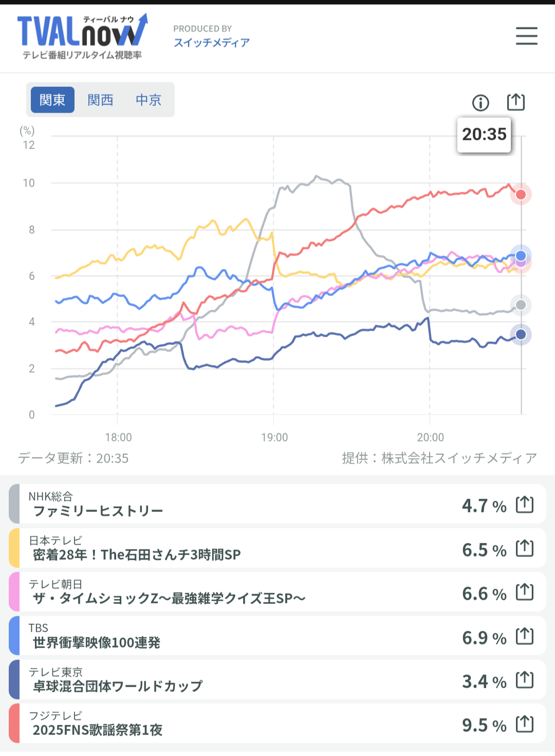This screenshot has width=555, height=756.
Task: Click the dark blue テレビ東京 chart point
Action: click(521, 335)
